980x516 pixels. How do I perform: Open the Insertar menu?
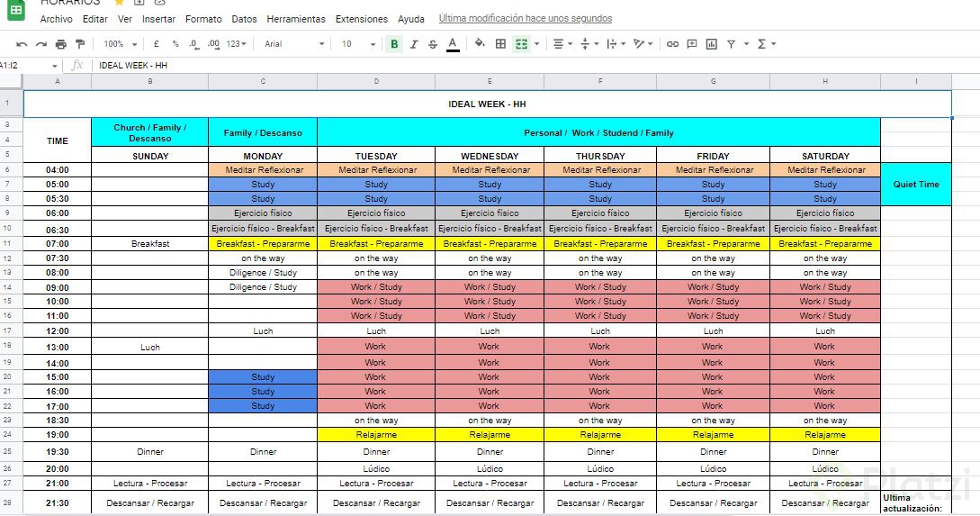pyautogui.click(x=158, y=19)
